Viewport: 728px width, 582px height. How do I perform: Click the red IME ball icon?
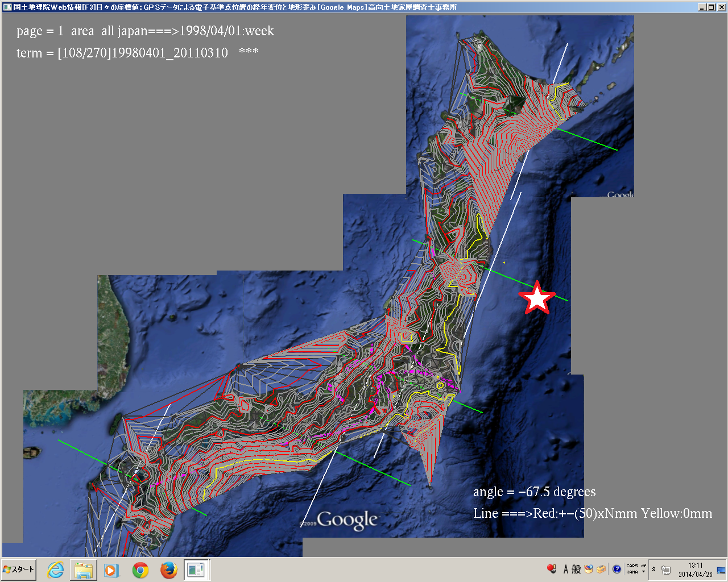click(x=551, y=569)
